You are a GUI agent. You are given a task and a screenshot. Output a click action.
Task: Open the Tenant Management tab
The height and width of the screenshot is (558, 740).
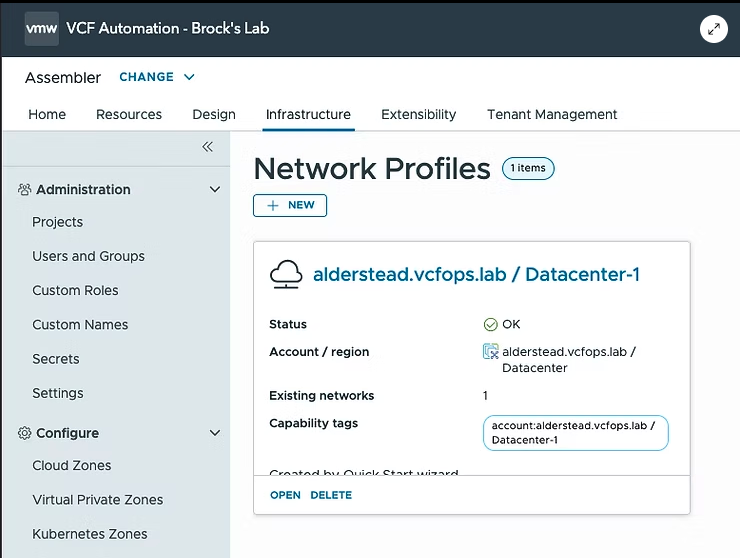pos(552,114)
